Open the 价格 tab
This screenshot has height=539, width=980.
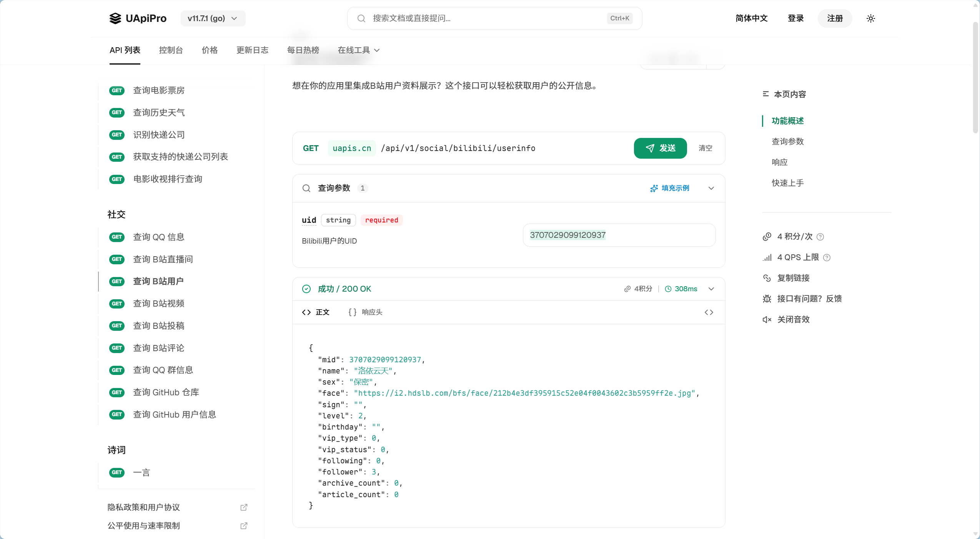click(210, 50)
